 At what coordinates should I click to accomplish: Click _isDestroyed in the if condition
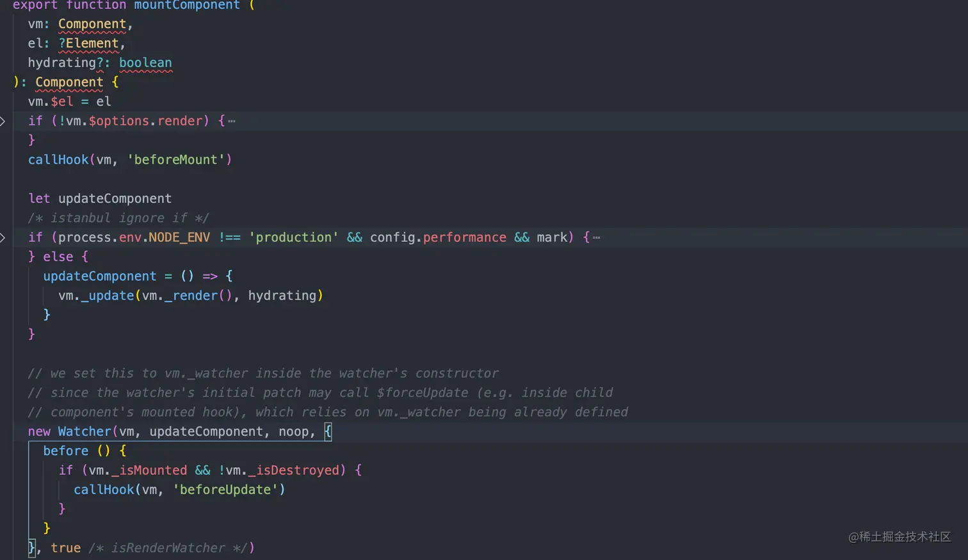point(294,470)
